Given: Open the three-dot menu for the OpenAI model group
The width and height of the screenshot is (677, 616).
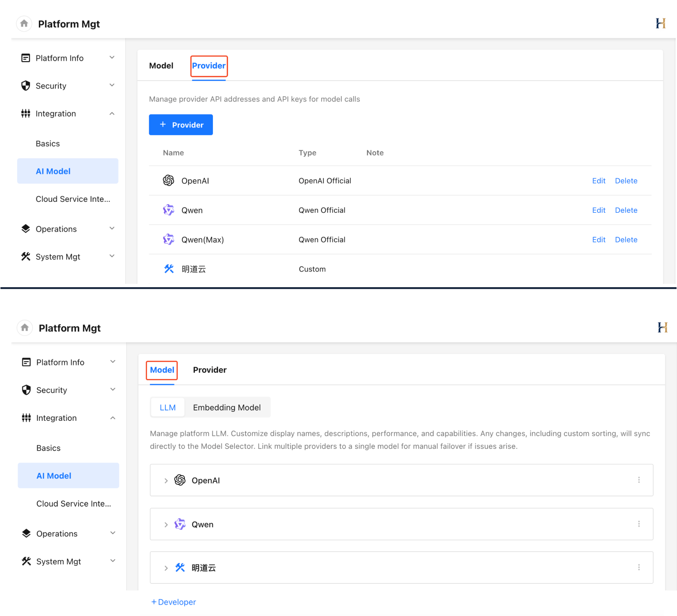Looking at the screenshot, I should 639,480.
